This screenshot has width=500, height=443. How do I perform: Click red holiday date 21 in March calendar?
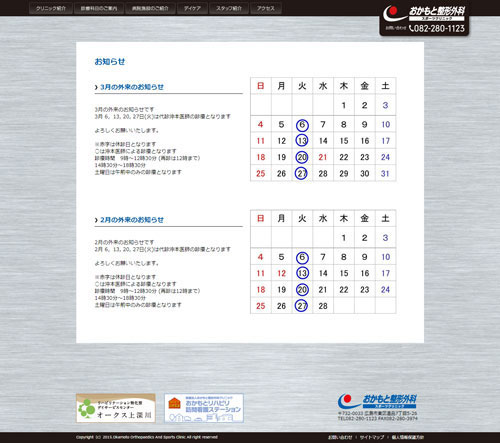(323, 157)
